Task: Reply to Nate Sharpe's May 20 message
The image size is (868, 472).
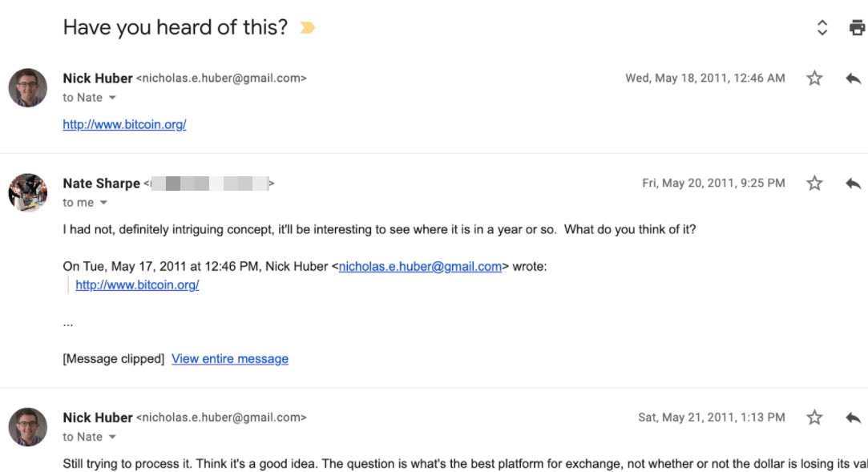Action: coord(853,184)
